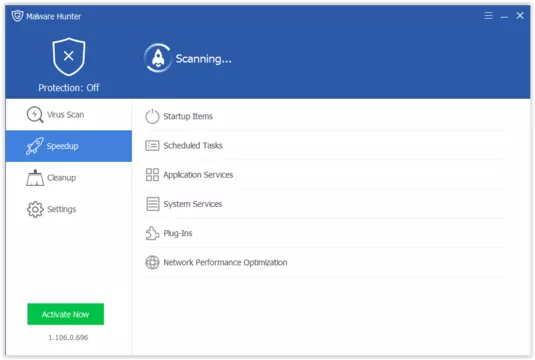Viewport: 535px width, 360px height.
Task: Minimize the Malware Hunter window
Action: coord(504,16)
